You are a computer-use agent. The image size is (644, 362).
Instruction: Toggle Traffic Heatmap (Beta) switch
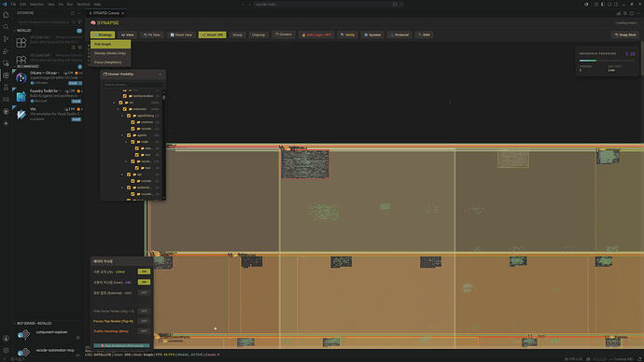pos(144,331)
